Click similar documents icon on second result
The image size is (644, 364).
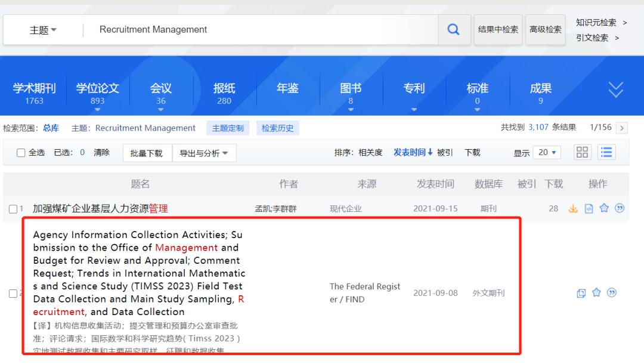click(x=581, y=293)
